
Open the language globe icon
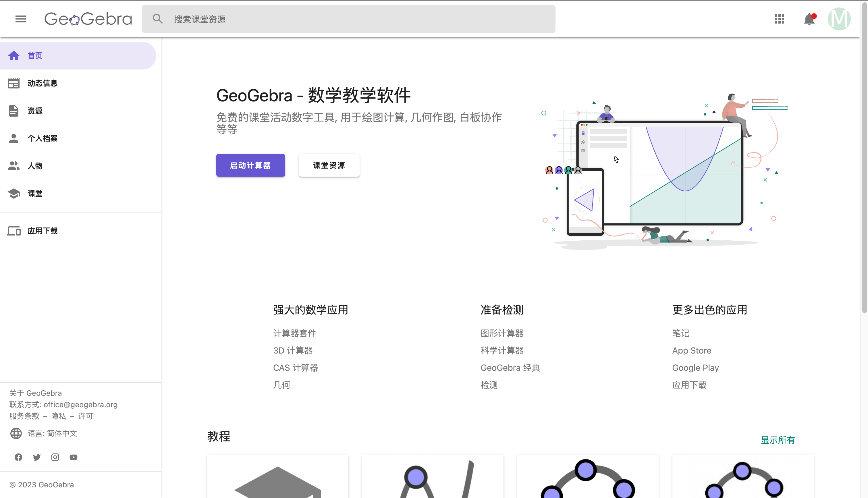pos(16,433)
